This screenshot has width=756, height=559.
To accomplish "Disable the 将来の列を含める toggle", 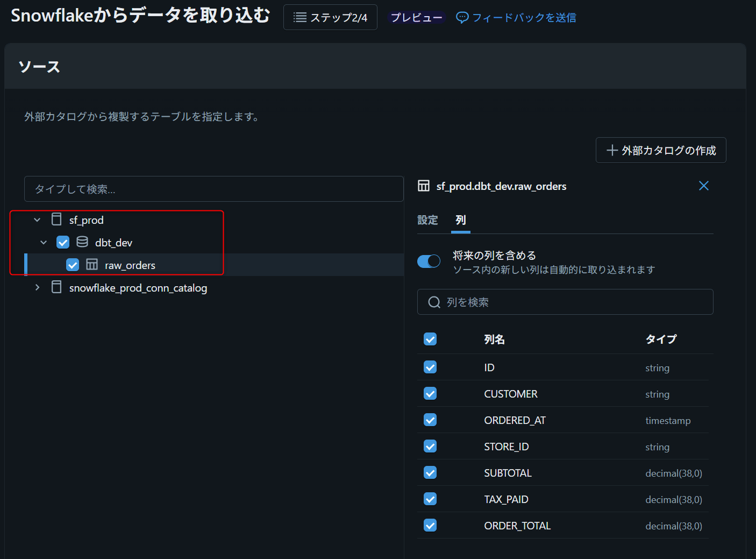I will 429,261.
